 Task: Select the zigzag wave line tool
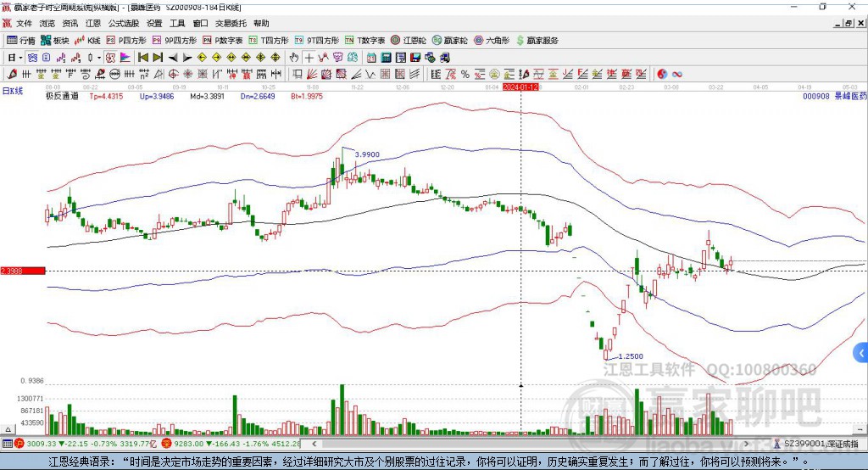[370, 74]
